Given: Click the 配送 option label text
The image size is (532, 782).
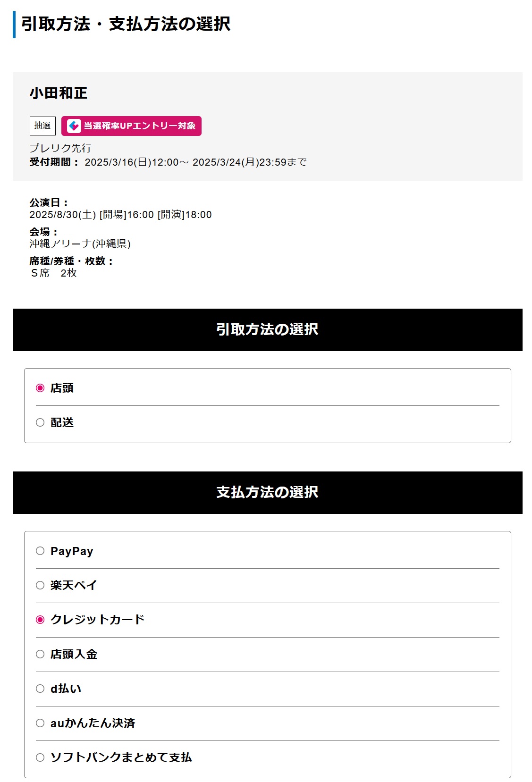Looking at the screenshot, I should 62,422.
